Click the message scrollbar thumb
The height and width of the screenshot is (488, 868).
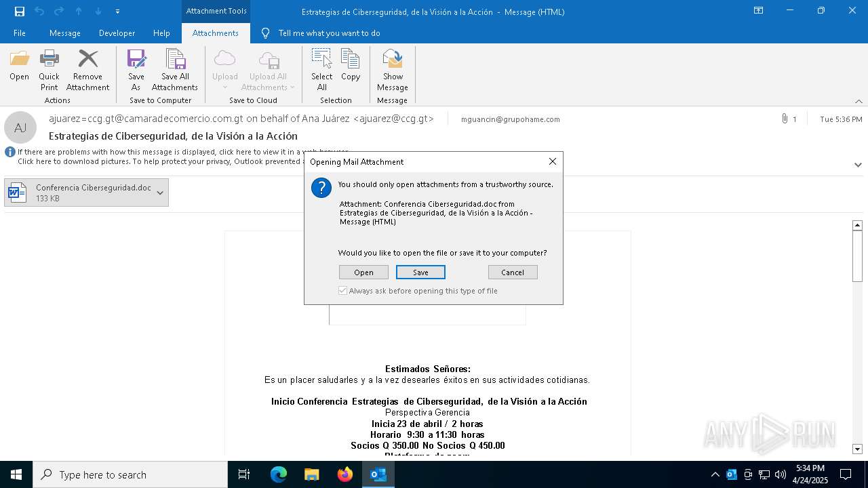click(857, 256)
